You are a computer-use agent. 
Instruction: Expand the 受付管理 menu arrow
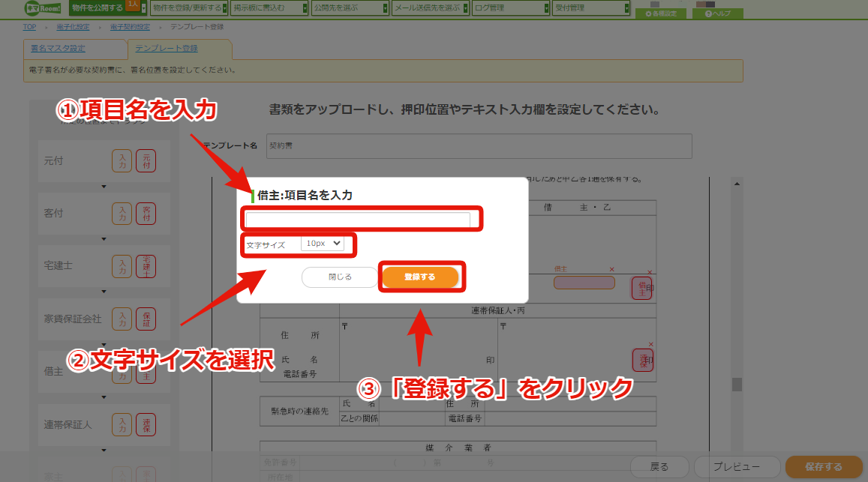point(626,8)
